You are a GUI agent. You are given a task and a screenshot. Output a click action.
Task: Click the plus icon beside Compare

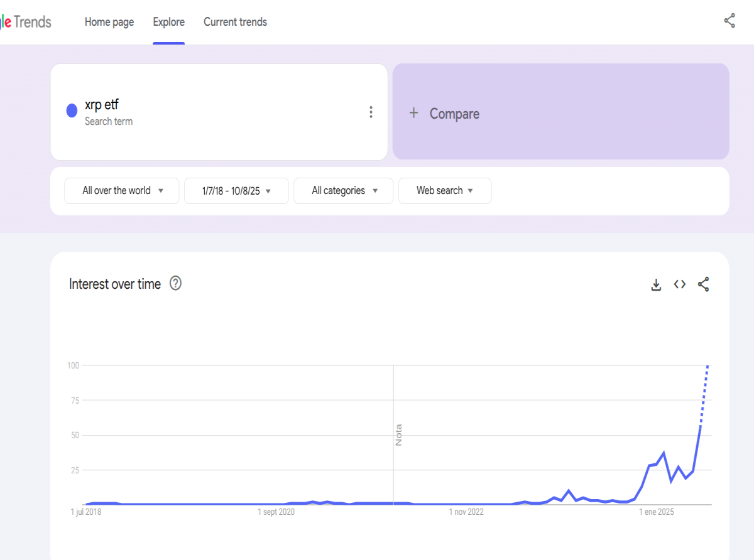tap(413, 113)
